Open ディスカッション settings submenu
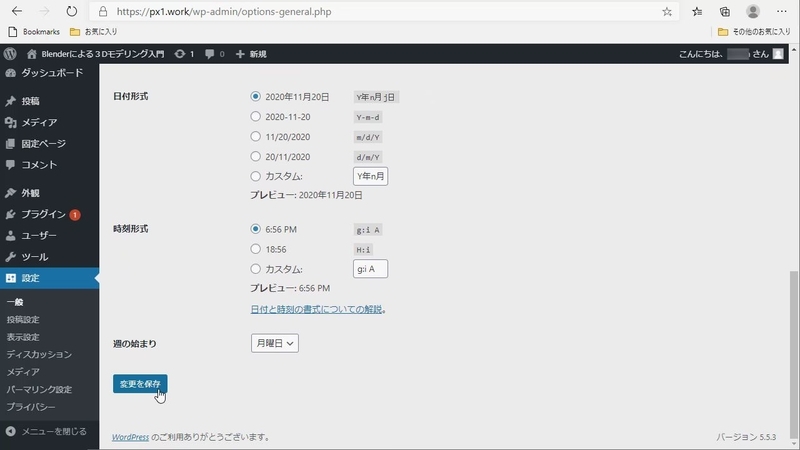 pos(39,355)
